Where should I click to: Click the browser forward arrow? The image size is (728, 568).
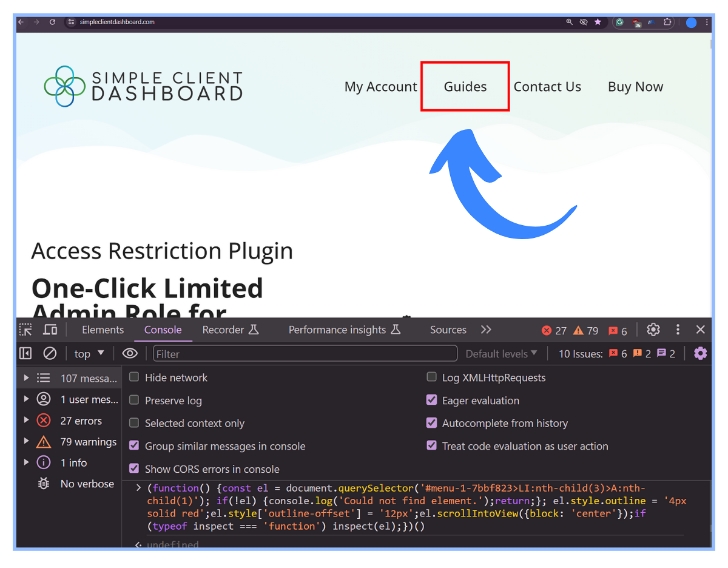tap(36, 22)
